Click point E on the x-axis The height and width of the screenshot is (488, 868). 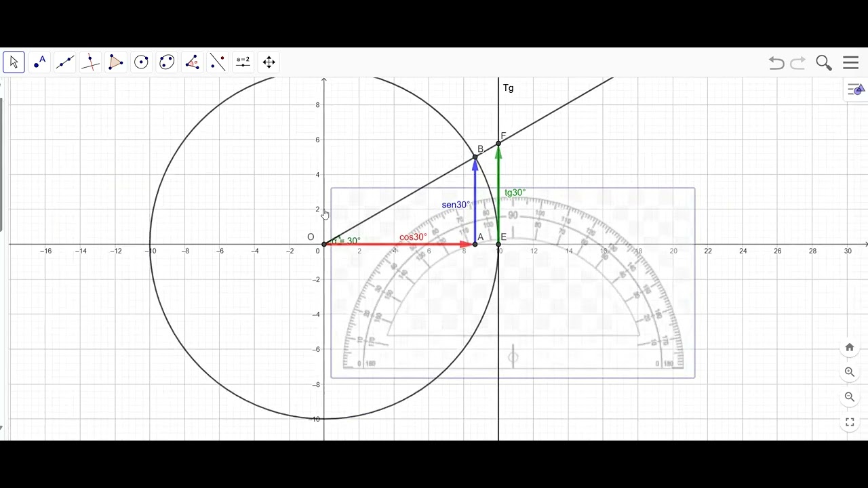tap(498, 244)
